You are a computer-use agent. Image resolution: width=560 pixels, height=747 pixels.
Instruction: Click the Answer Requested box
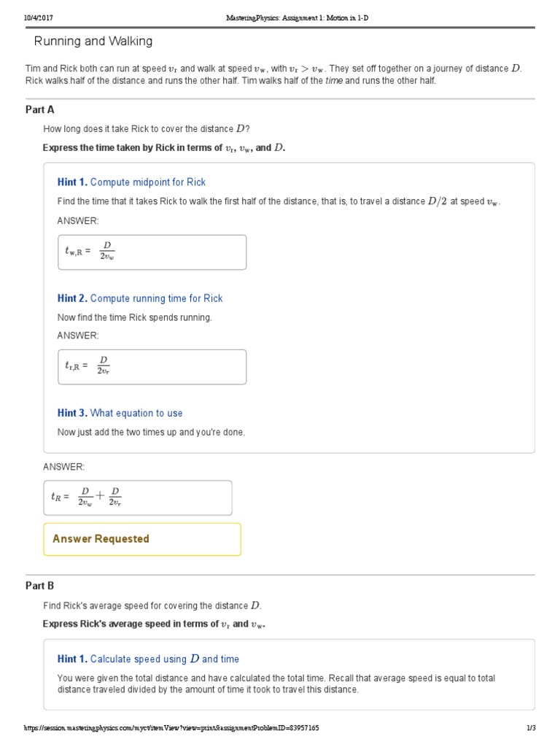[x=142, y=539]
